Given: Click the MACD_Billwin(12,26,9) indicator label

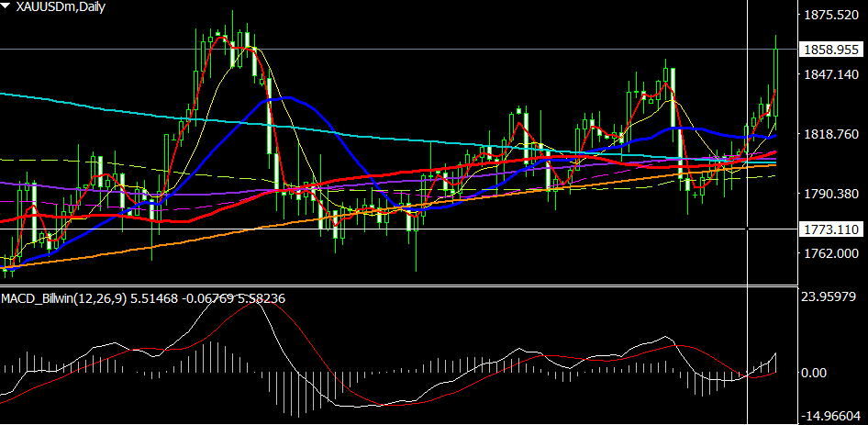Looking at the screenshot, I should pyautogui.click(x=64, y=298).
